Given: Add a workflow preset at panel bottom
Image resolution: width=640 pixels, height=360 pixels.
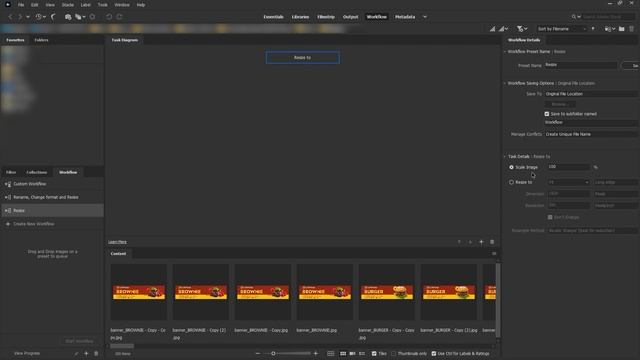Looking at the screenshot, I should click(x=86, y=353).
